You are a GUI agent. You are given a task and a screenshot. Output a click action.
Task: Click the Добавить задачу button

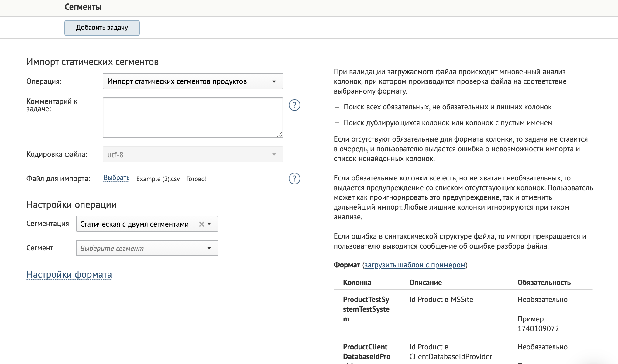pyautogui.click(x=102, y=28)
